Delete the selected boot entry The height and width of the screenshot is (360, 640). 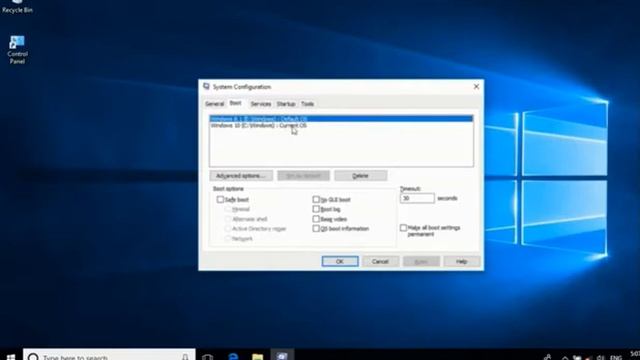pos(360,176)
